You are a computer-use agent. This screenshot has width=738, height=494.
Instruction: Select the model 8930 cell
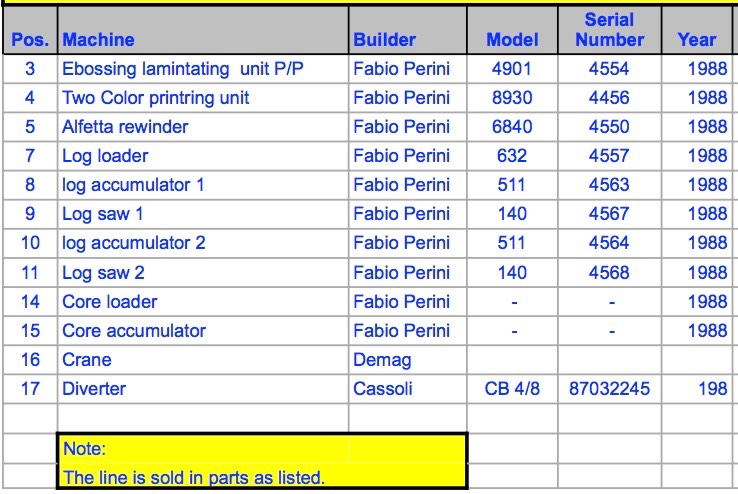coord(513,98)
